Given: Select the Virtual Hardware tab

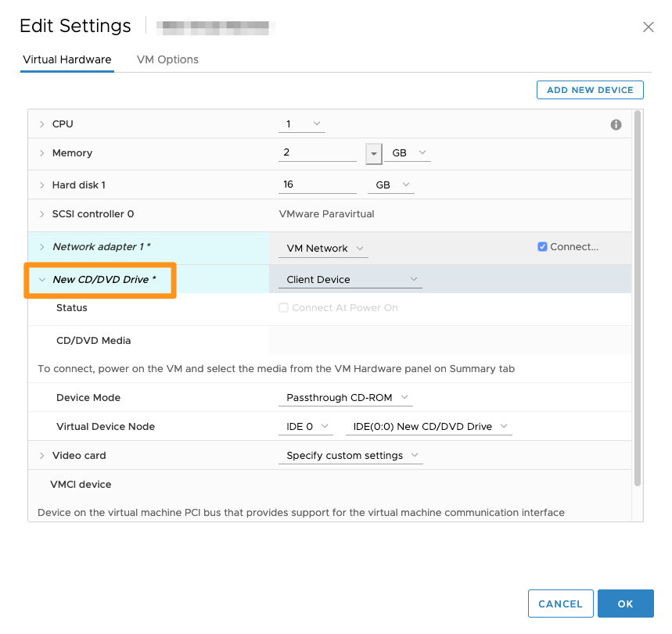Looking at the screenshot, I should 67,59.
